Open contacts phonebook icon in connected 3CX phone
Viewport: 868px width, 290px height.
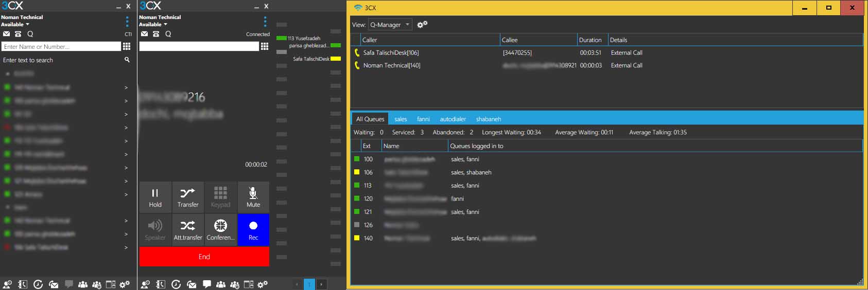[x=161, y=284]
